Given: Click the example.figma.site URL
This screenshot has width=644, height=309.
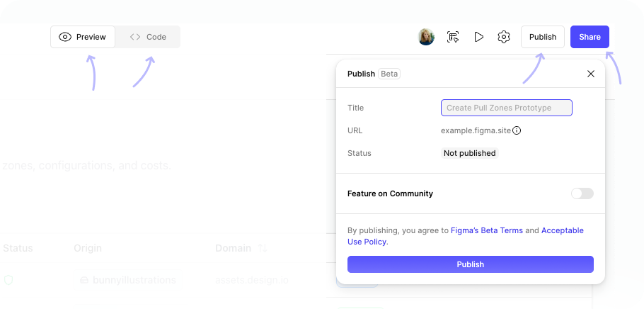Looking at the screenshot, I should 475,130.
